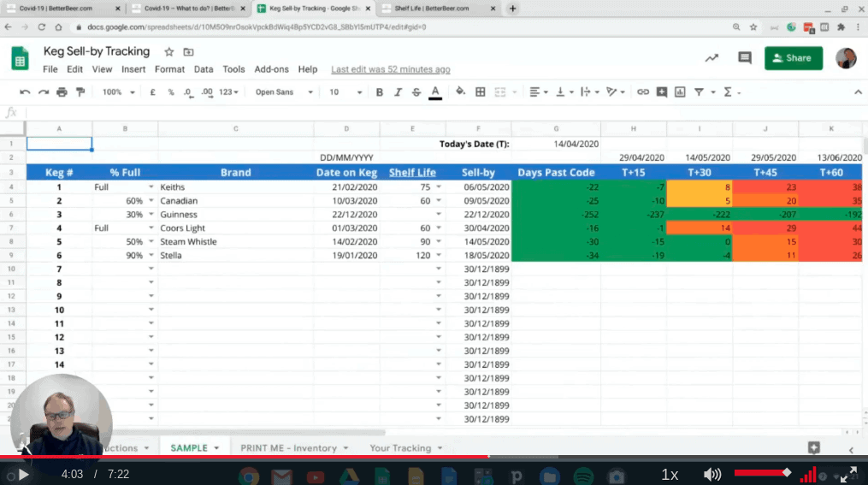Image resolution: width=868 pixels, height=485 pixels.
Task: Click the green Share button
Action: [x=794, y=58]
